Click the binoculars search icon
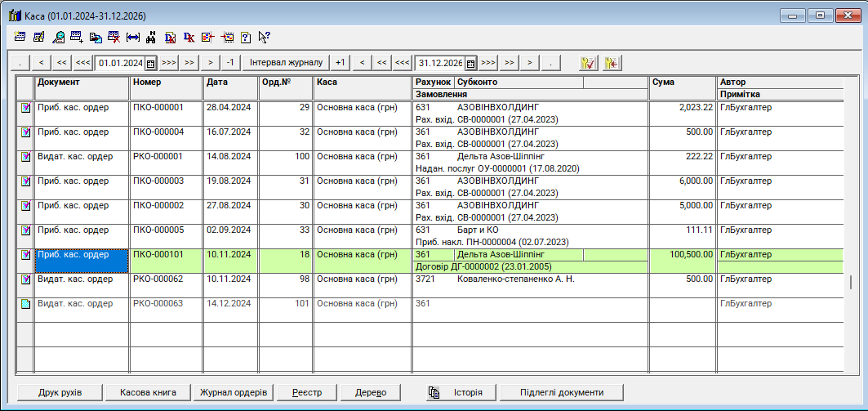This screenshot has width=868, height=411. [x=151, y=37]
